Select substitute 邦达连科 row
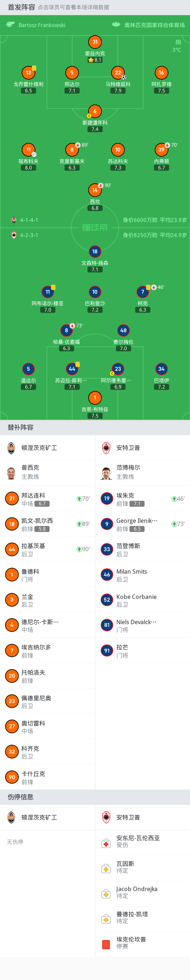Viewport: 190px width, 980px height. [x=47, y=499]
